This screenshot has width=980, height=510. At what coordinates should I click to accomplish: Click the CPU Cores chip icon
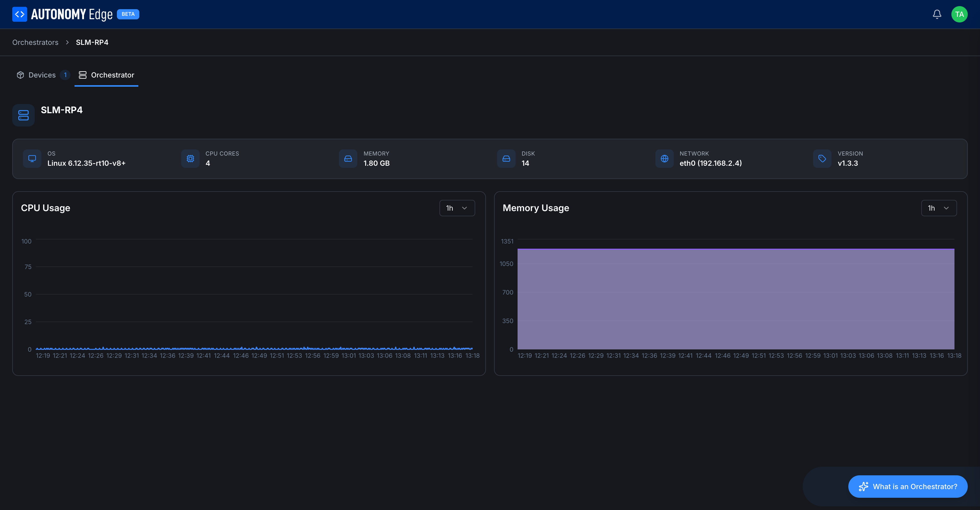click(190, 158)
